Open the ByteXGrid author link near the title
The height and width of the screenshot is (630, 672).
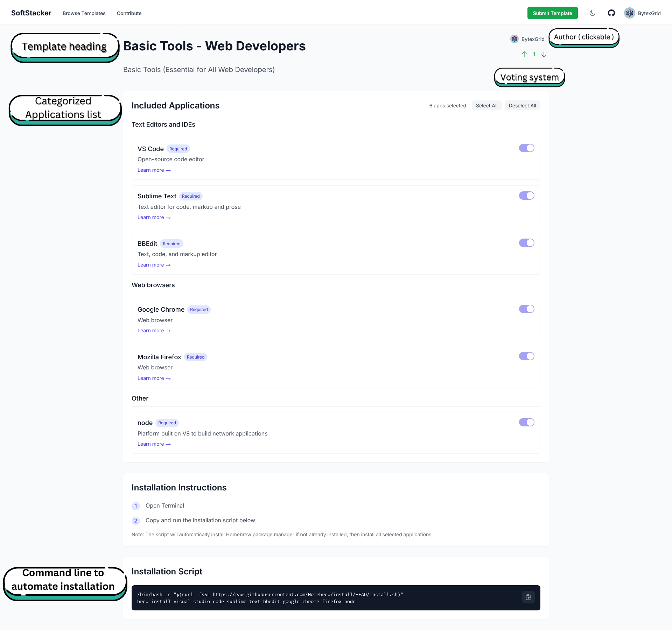[533, 39]
